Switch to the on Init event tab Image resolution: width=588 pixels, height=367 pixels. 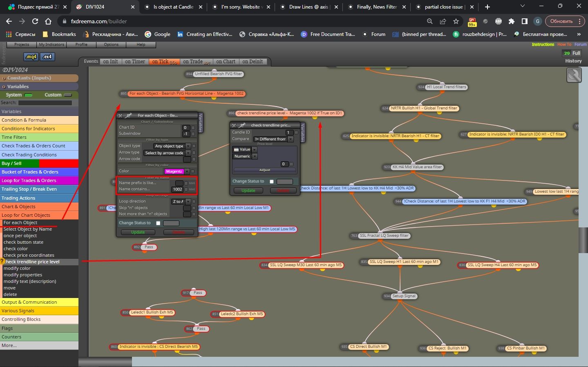tap(110, 62)
